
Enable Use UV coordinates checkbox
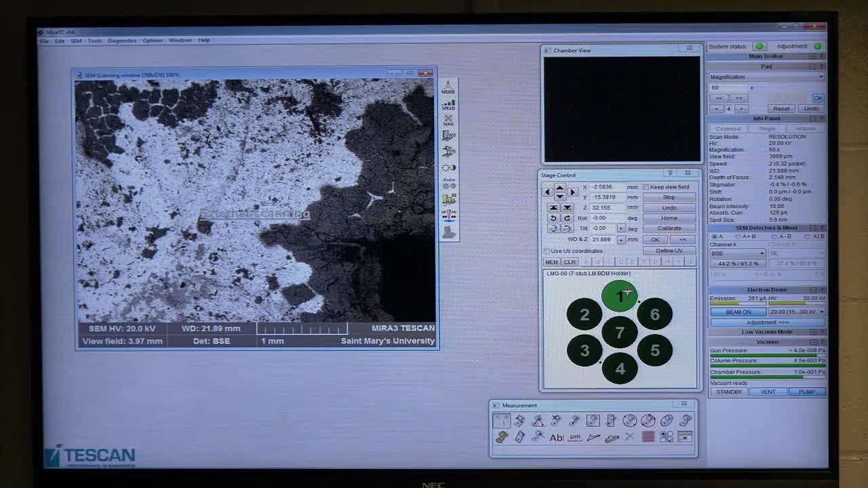coord(547,251)
